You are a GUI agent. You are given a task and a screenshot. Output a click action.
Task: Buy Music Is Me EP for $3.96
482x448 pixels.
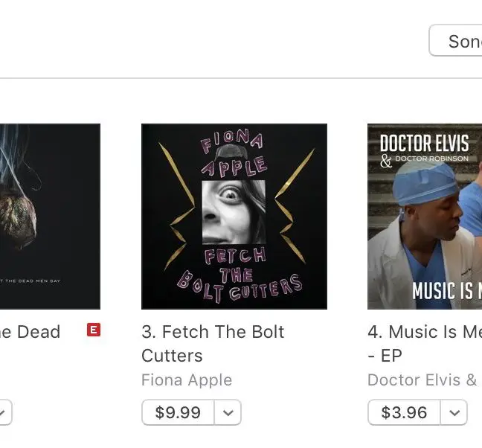(404, 412)
